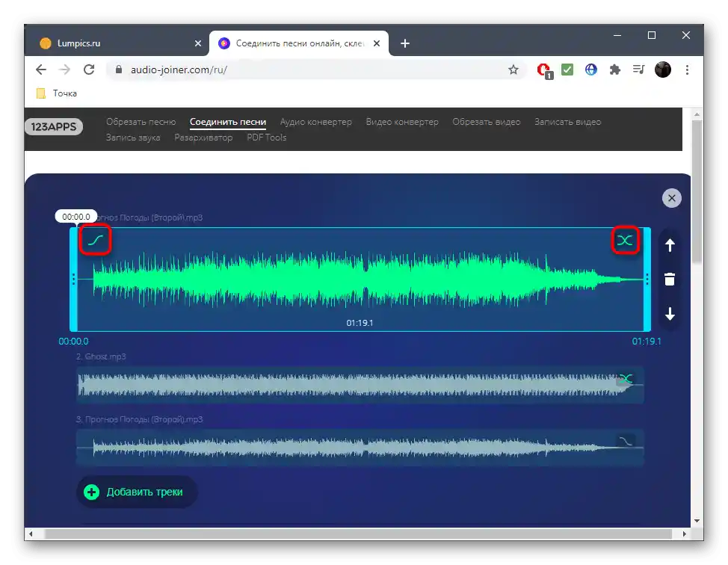Open Обрезать песню tool
Screen dimensions: 728x565
(141, 122)
